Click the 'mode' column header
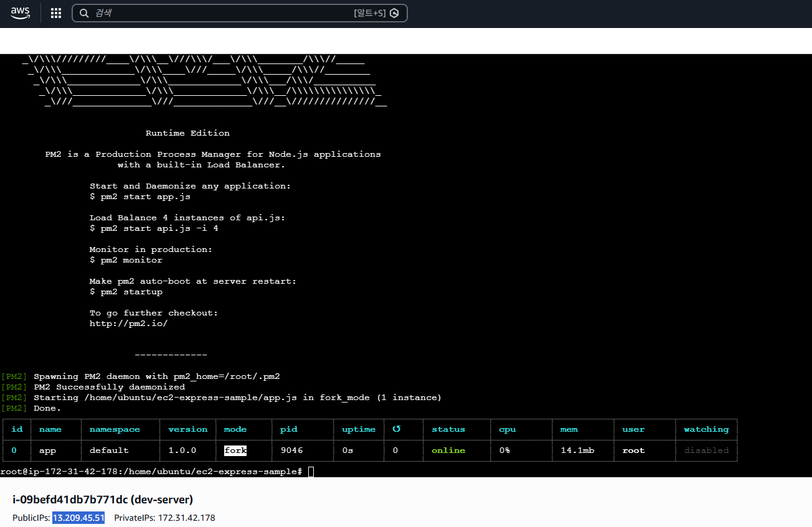 coord(235,429)
